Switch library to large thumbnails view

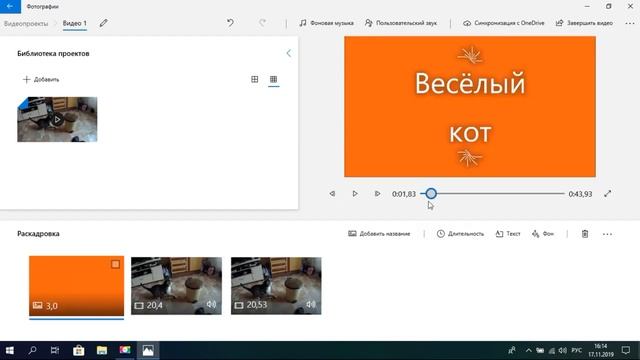255,79
